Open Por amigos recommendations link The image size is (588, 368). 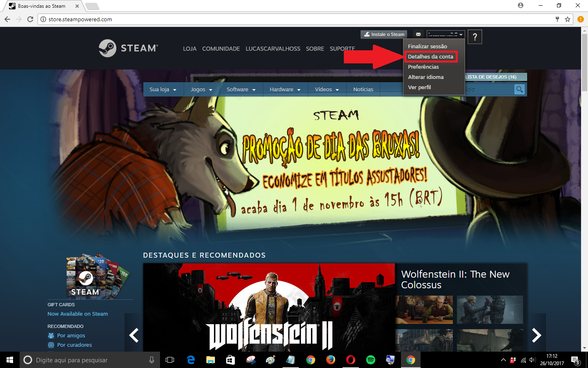[71, 335]
